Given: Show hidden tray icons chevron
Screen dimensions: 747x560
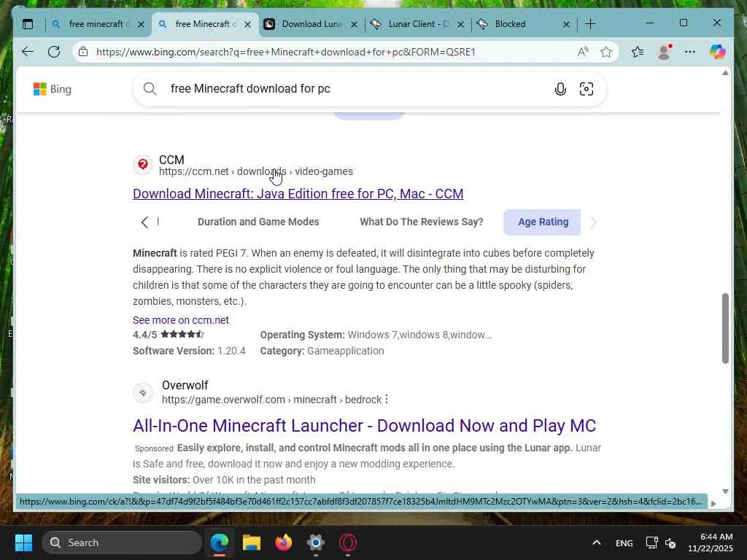Looking at the screenshot, I should coord(597,542).
